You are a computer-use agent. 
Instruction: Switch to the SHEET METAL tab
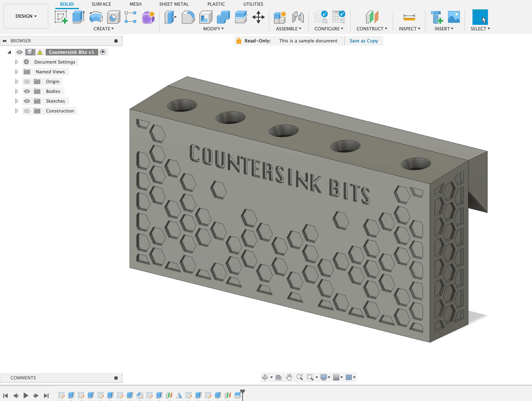174,4
